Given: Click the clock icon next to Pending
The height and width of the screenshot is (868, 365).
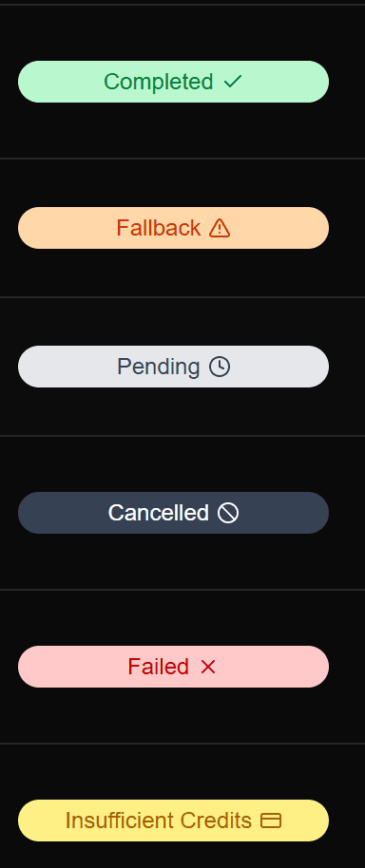Looking at the screenshot, I should point(220,367).
